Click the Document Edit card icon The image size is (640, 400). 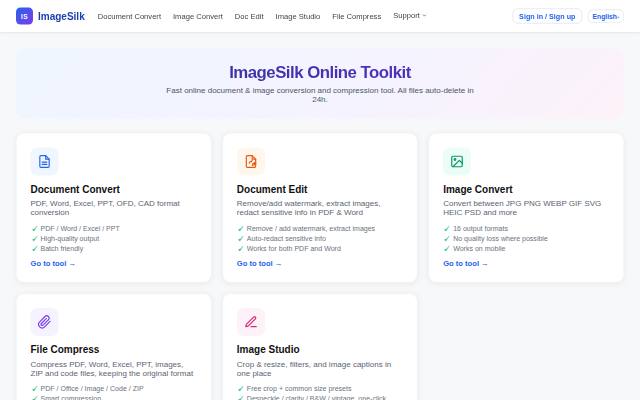pos(251,161)
